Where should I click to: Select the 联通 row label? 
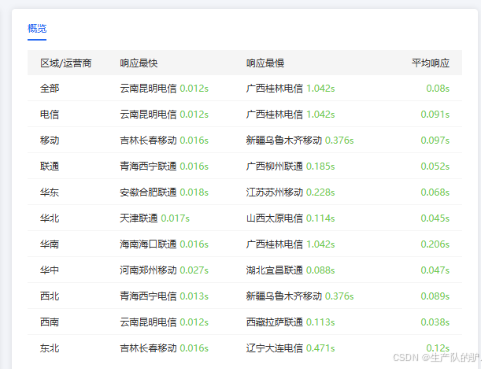50,166
